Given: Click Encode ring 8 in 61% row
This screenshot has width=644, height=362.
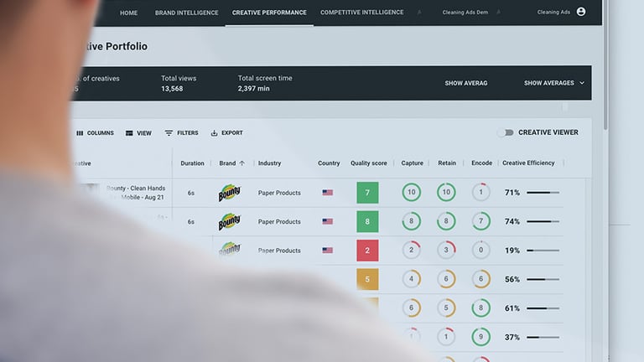Looking at the screenshot, I should coord(481,308).
